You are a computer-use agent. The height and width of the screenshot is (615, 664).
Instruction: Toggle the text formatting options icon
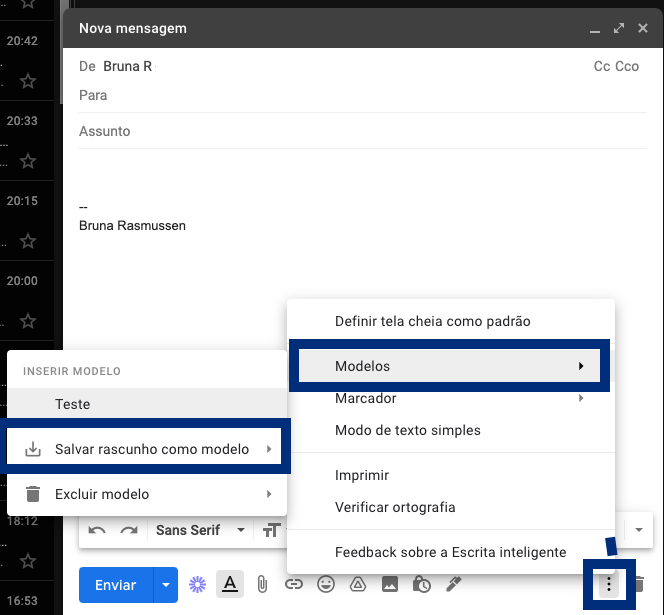pyautogui.click(x=230, y=584)
